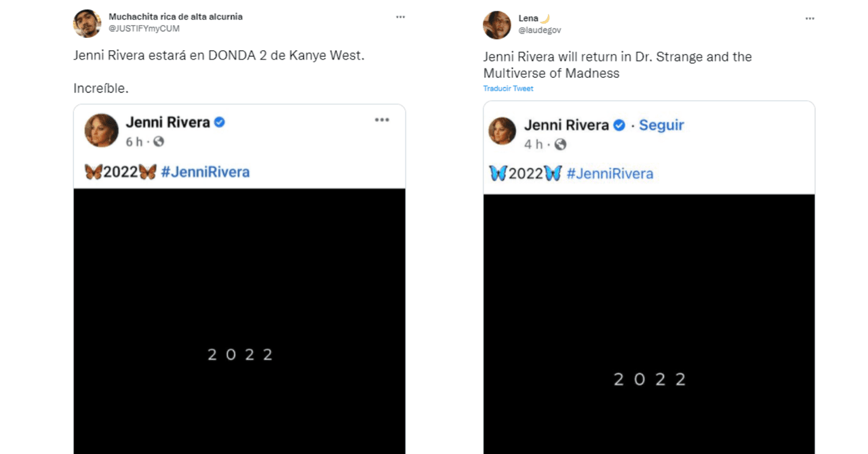Open Muchachita rica de alta alcurnia's profile picture
Viewport: 868px width, 454px height.
pos(87,23)
